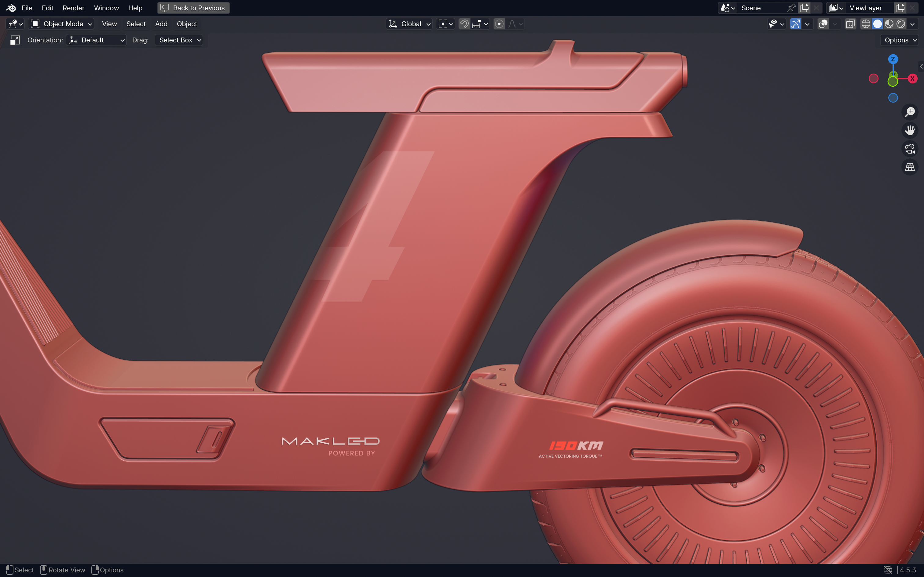924x577 pixels.
Task: Toggle camera view icon
Action: pyautogui.click(x=910, y=148)
